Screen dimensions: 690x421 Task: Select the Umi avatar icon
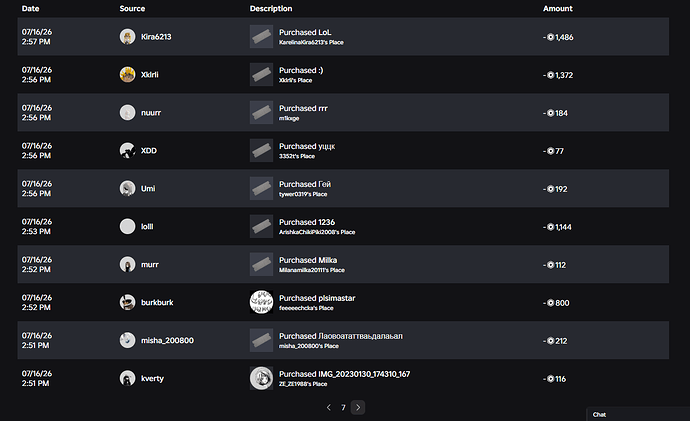tap(127, 188)
